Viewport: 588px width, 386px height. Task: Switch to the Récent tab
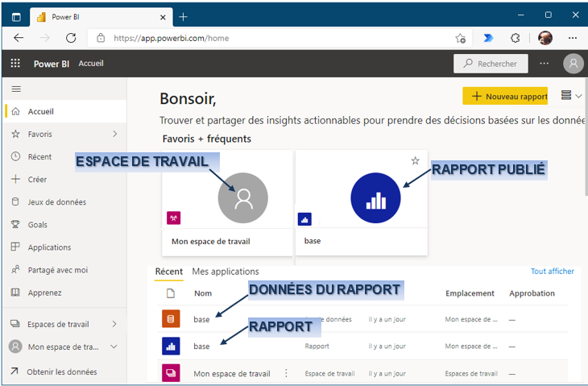click(x=169, y=272)
